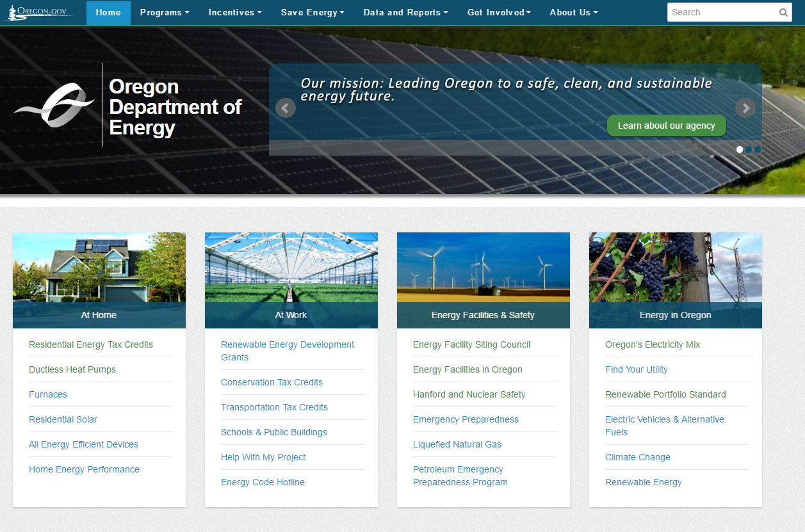Click into the Search input field

(x=721, y=12)
